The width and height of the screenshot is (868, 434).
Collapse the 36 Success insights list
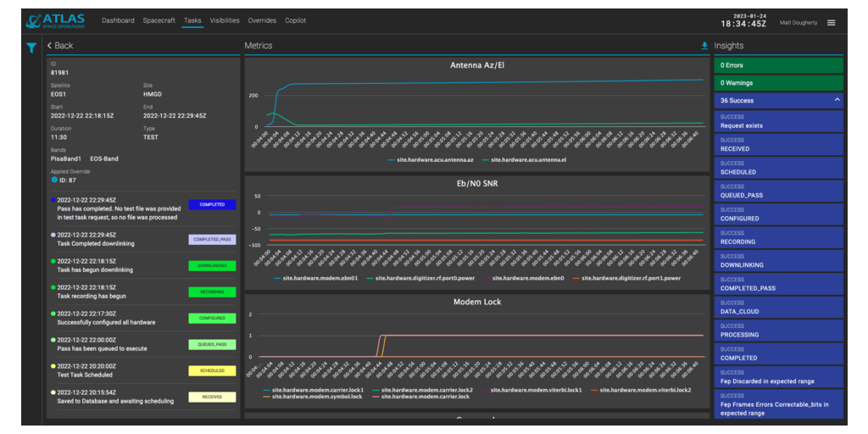837,100
